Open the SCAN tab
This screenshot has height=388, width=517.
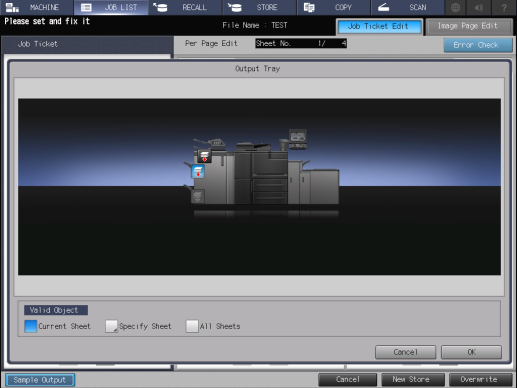pyautogui.click(x=408, y=7)
